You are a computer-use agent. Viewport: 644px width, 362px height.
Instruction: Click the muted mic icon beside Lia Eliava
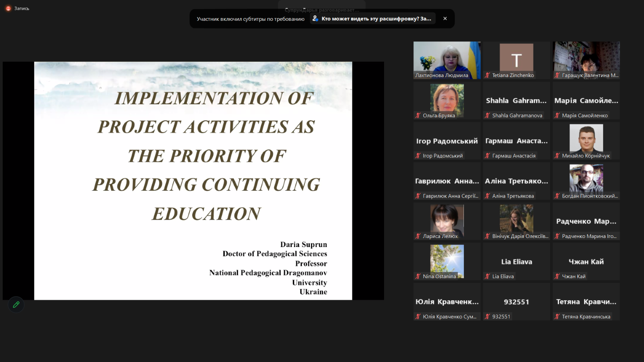point(487,277)
